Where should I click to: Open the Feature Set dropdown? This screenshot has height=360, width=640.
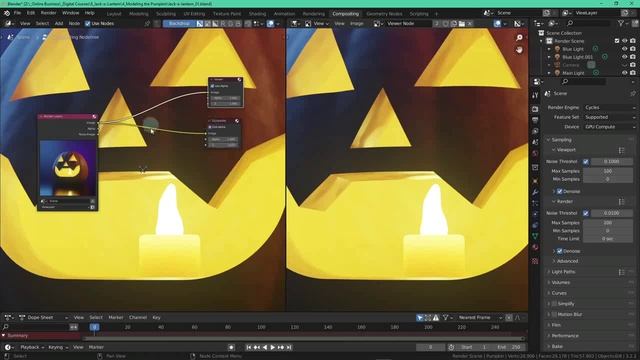610,117
